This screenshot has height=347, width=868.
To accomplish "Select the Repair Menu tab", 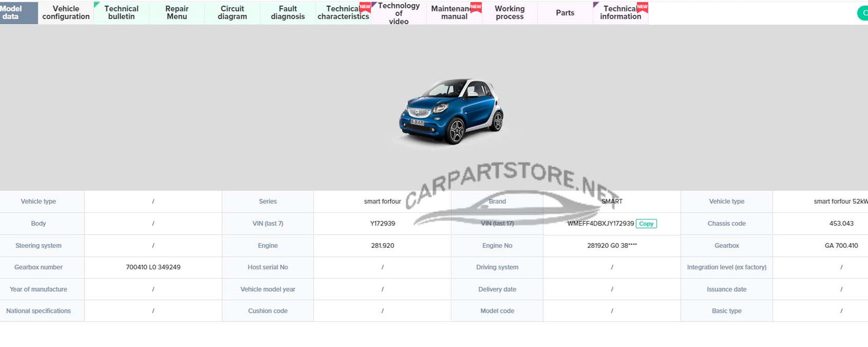I will point(177,13).
